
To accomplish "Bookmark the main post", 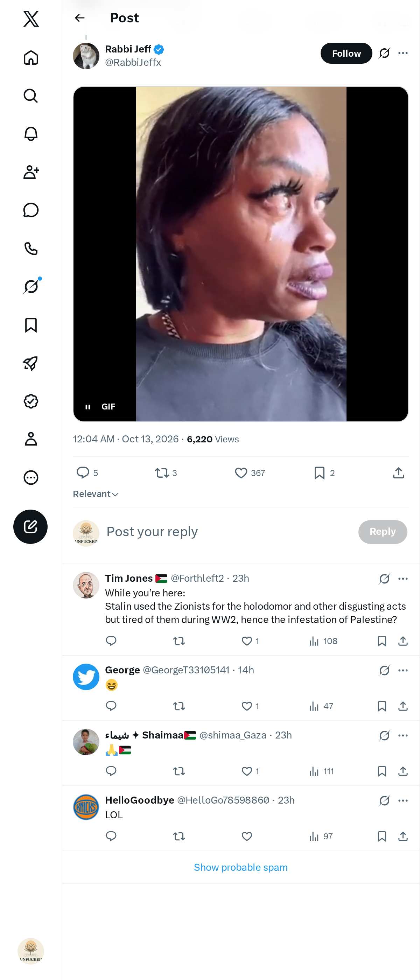I will click(324, 473).
